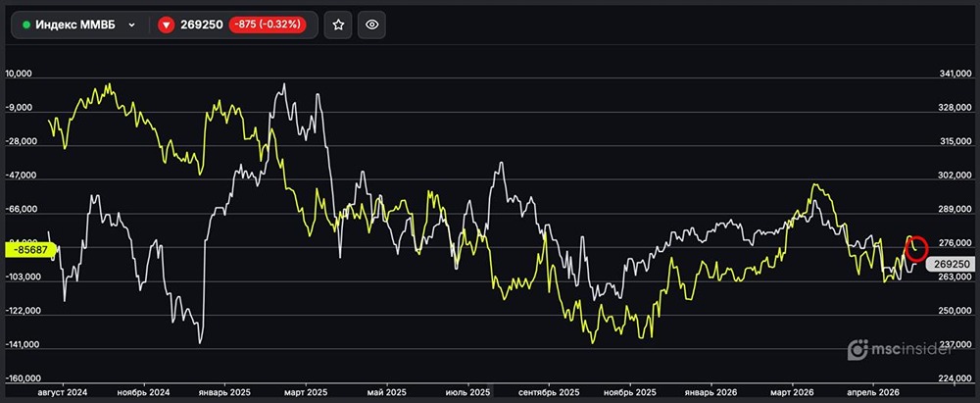The height and width of the screenshot is (403, 980).
Task: Click the апрель 2026 date label
Action: click(873, 392)
